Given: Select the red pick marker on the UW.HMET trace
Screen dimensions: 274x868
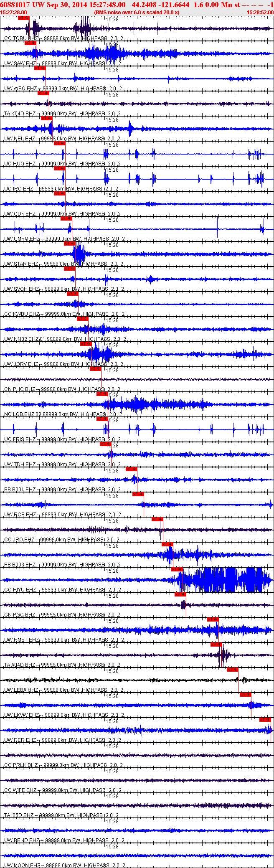Looking at the screenshot, I should (213, 619).
